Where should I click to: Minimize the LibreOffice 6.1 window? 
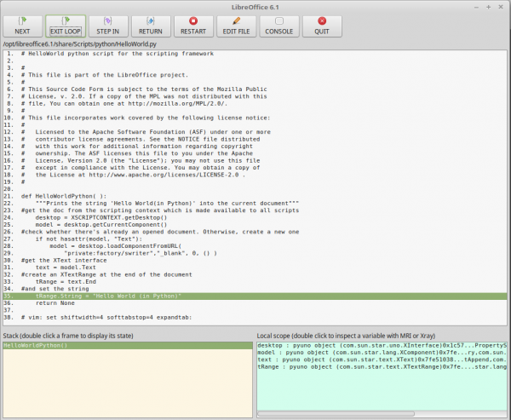coord(476,7)
